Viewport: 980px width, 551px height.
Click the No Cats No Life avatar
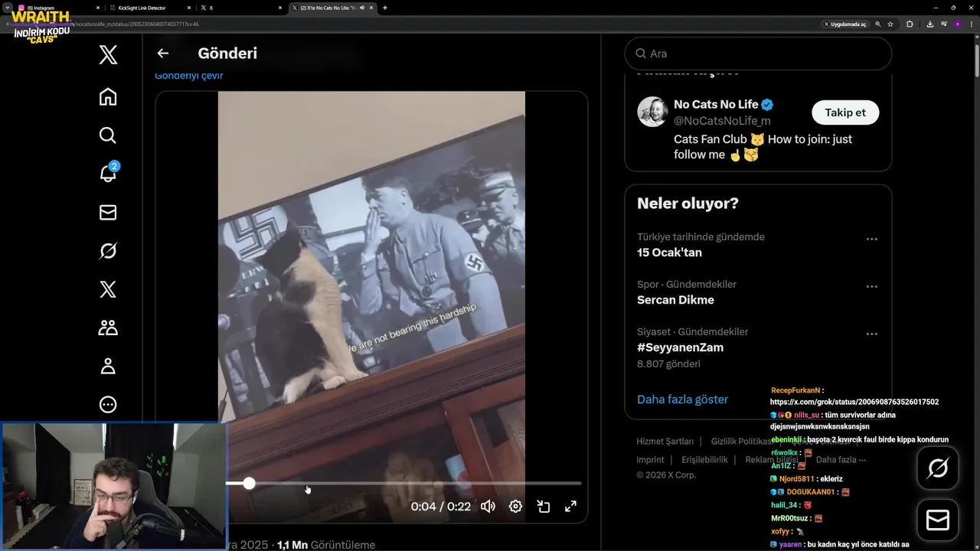click(x=652, y=112)
